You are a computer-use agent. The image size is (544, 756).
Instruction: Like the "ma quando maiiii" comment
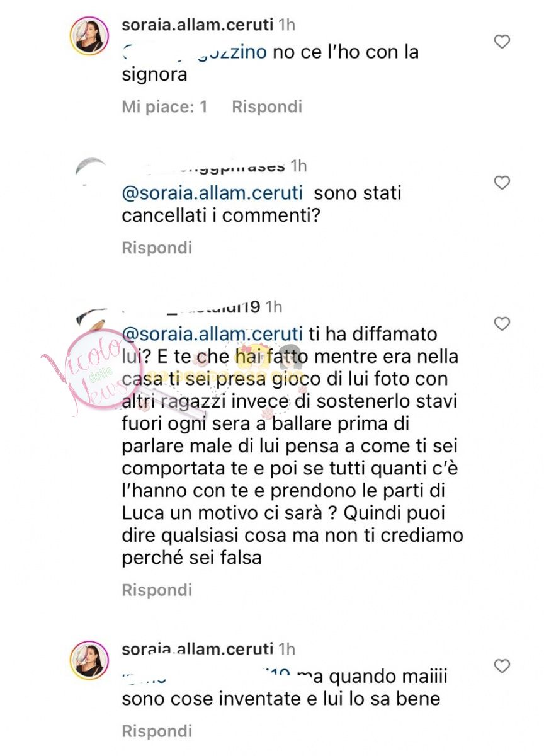point(502,666)
